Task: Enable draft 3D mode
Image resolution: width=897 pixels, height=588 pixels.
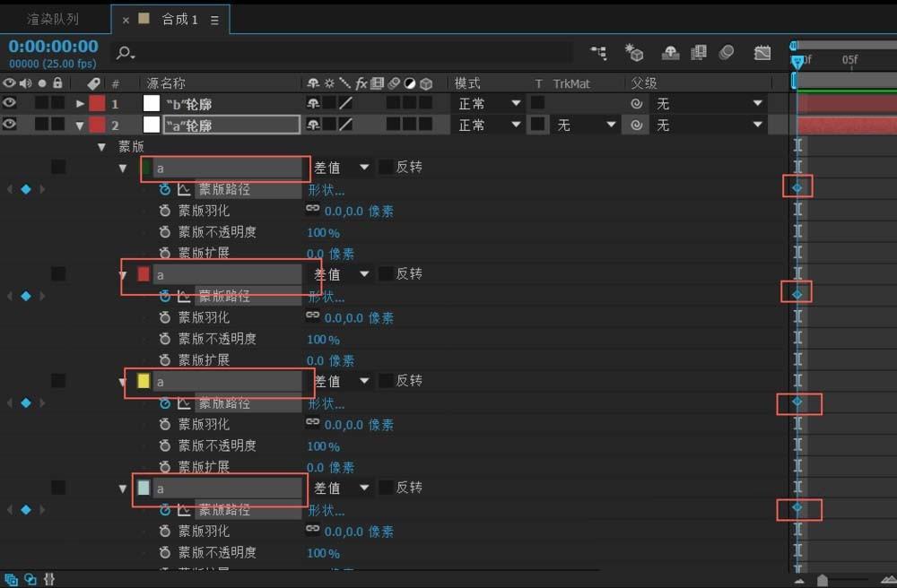Action: click(x=635, y=53)
